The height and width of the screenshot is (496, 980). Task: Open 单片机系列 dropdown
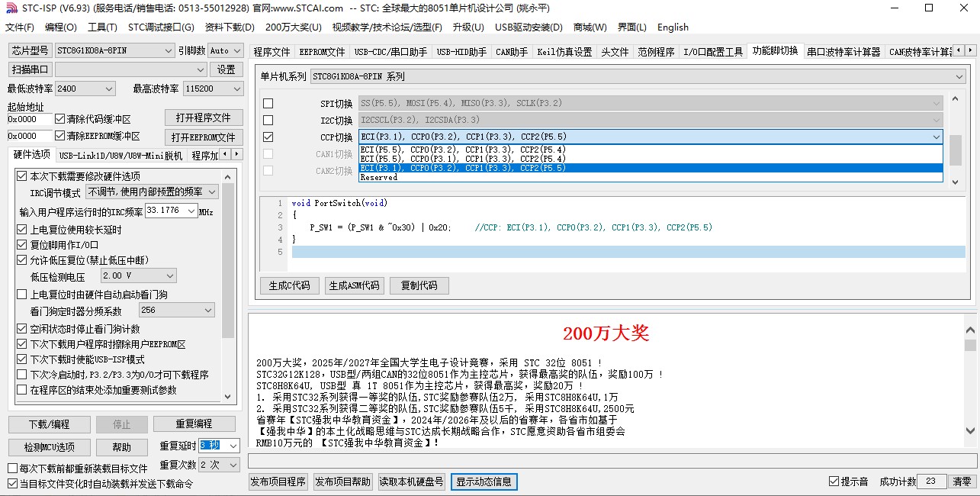pyautogui.click(x=638, y=76)
